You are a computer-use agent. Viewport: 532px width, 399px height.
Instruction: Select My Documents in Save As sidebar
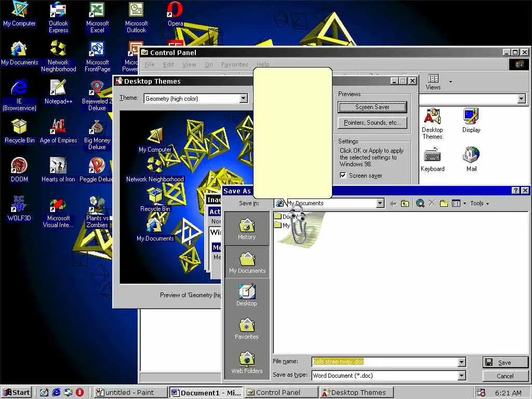point(247,262)
